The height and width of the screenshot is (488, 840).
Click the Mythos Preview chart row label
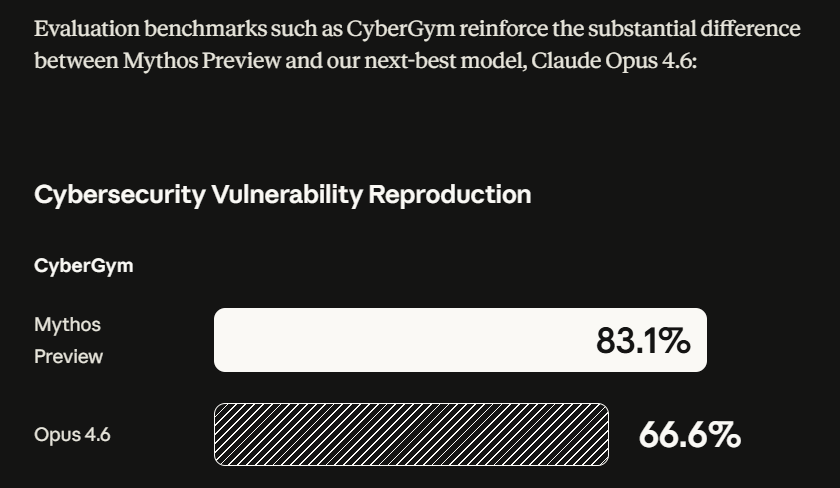point(68,340)
